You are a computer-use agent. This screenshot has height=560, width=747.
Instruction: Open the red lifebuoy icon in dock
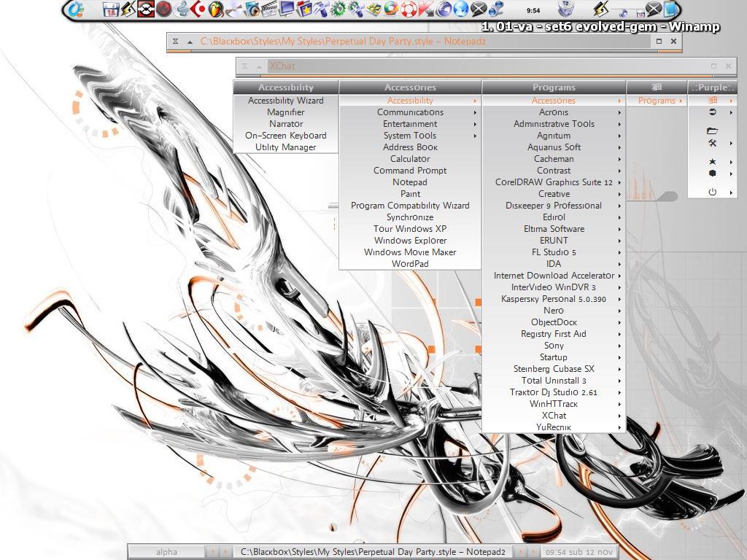[x=409, y=9]
